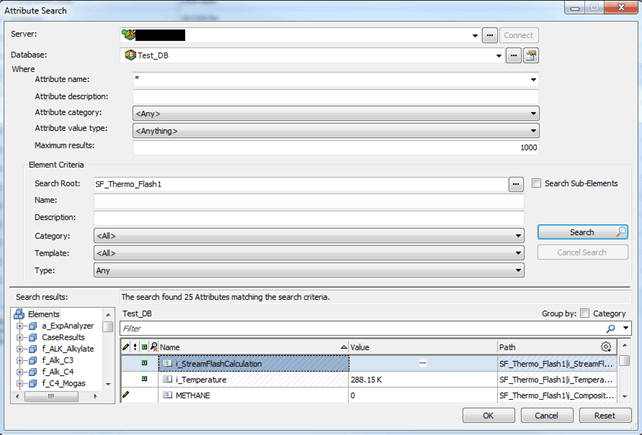642x435 pixels.
Task: Click element icon beside CaseResults
Action: (x=33, y=338)
